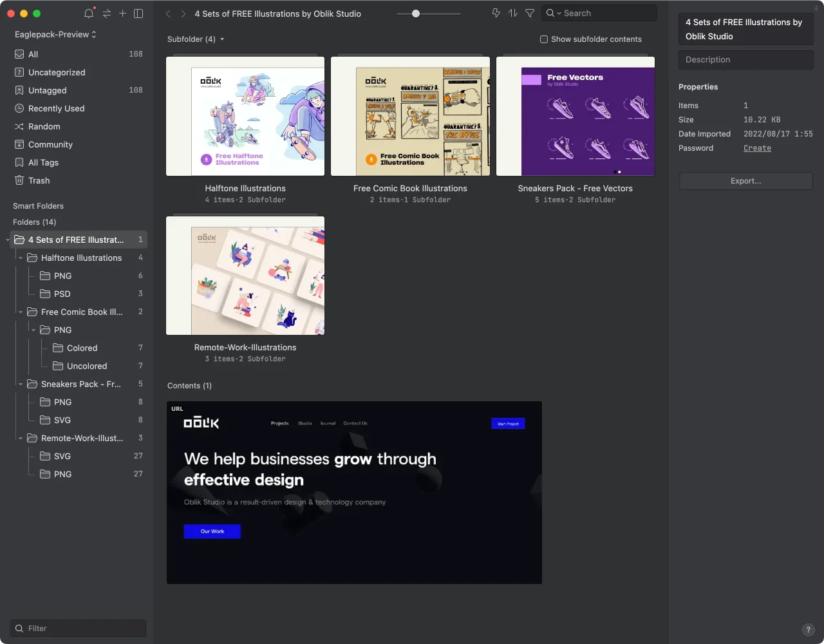
Task: Click the Halftone Illustrations folder name
Action: (x=245, y=189)
